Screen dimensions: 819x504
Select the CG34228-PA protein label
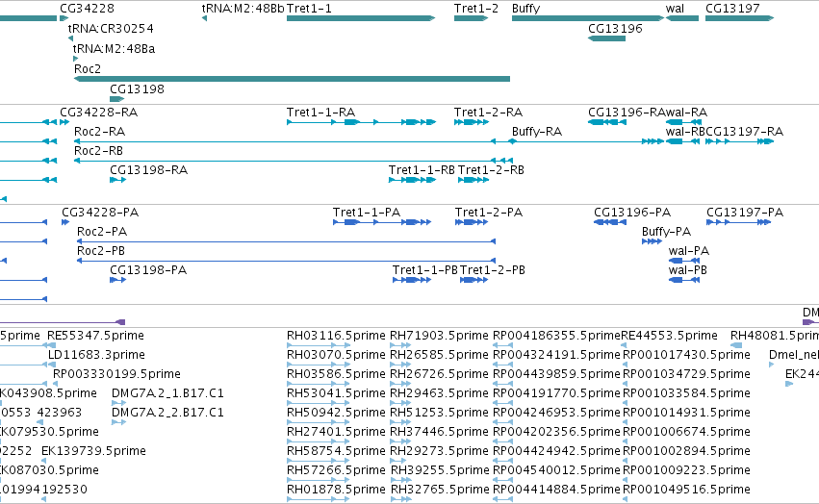tap(100, 212)
